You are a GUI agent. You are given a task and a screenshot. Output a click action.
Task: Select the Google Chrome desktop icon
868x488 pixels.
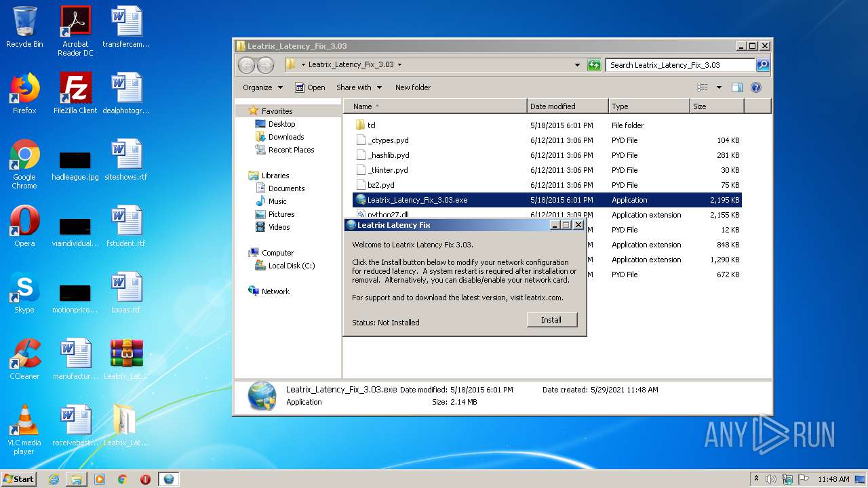(24, 164)
